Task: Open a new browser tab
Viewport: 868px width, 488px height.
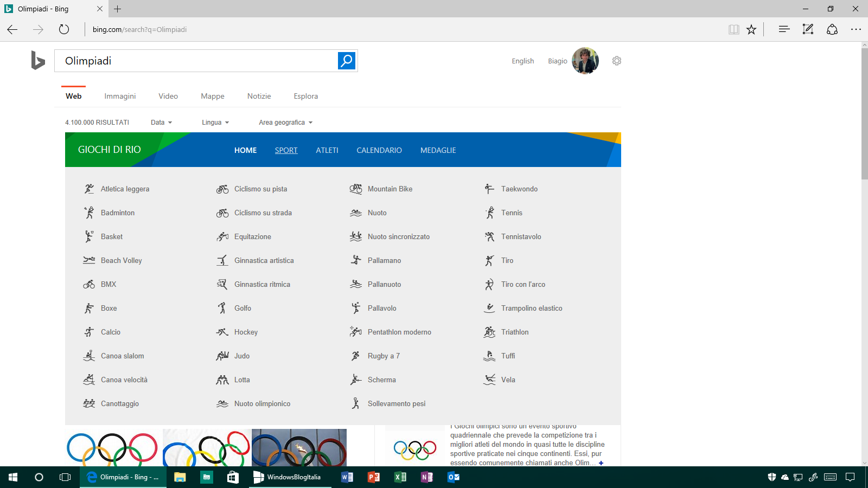Action: [118, 9]
